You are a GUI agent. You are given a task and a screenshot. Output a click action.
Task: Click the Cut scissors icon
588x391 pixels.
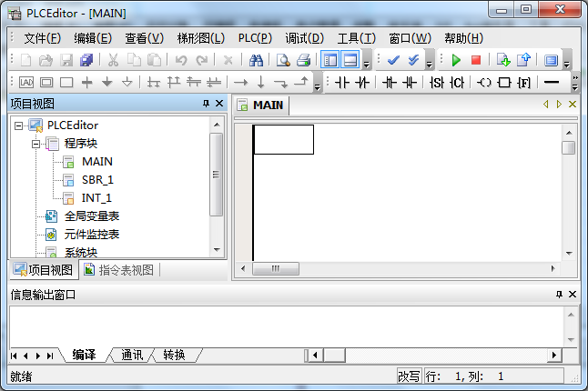113,60
